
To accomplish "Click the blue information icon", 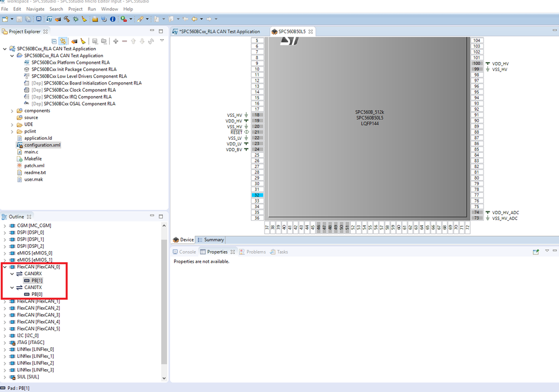I will point(112,19).
